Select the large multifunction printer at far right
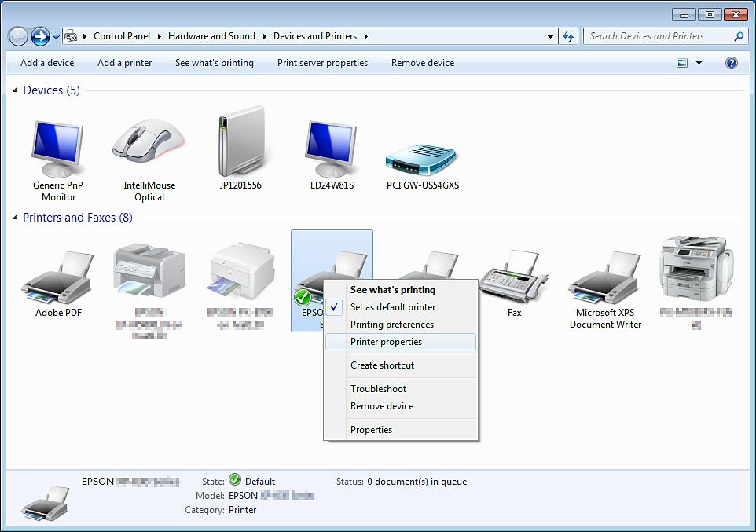Image resolution: width=756 pixels, height=532 pixels. coord(696,268)
